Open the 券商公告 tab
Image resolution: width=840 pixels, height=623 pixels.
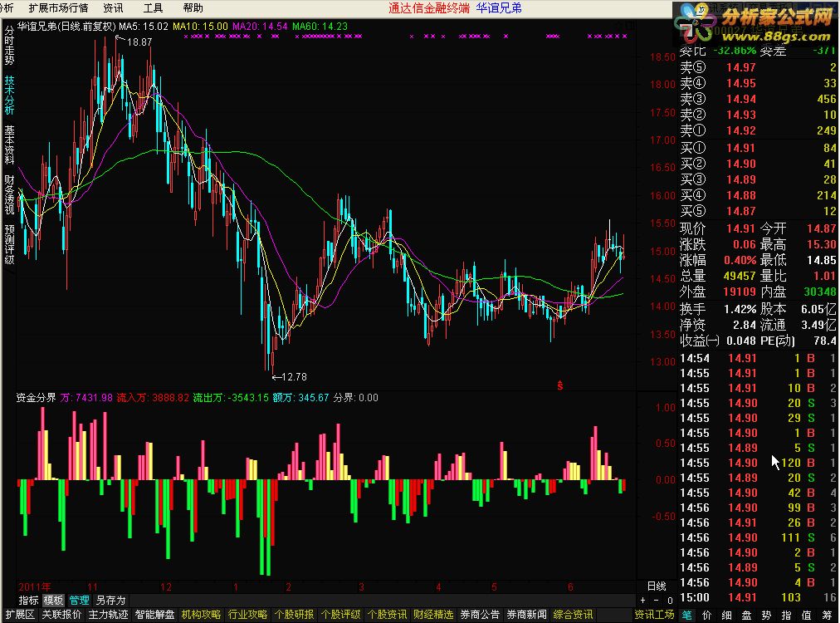tap(480, 615)
